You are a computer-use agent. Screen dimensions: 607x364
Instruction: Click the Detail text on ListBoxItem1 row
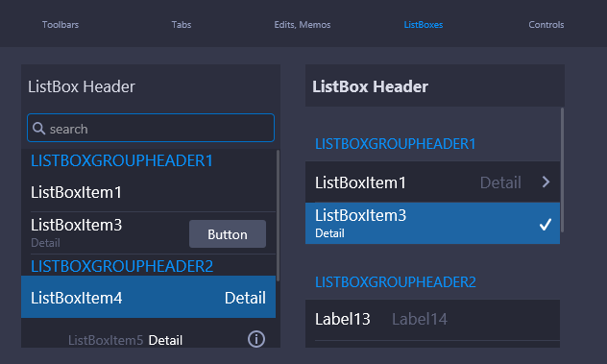(x=500, y=182)
